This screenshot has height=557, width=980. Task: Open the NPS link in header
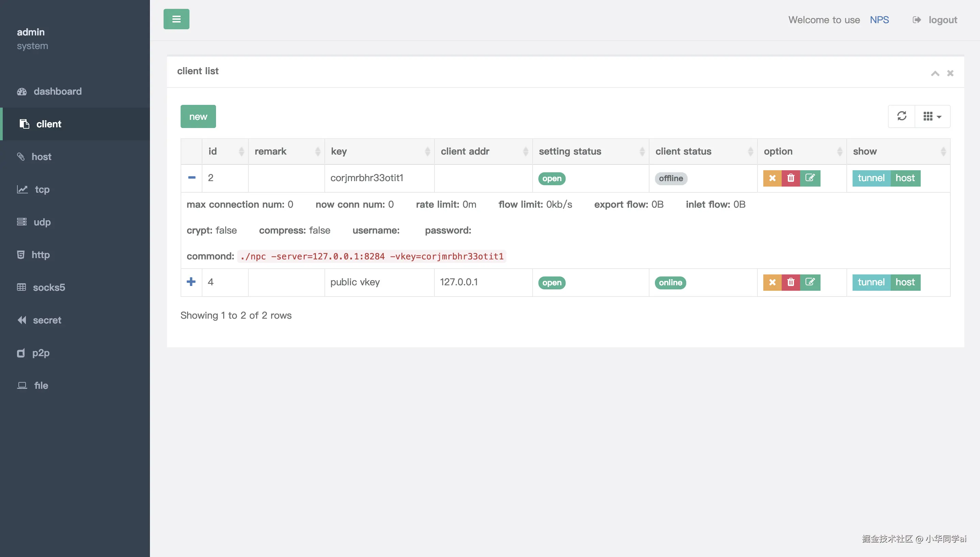[x=879, y=20]
